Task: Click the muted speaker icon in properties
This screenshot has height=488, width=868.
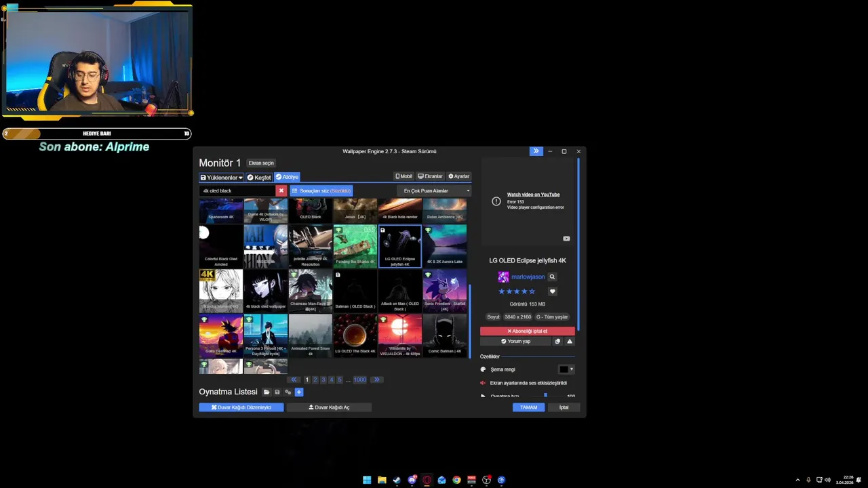Action: pos(483,383)
